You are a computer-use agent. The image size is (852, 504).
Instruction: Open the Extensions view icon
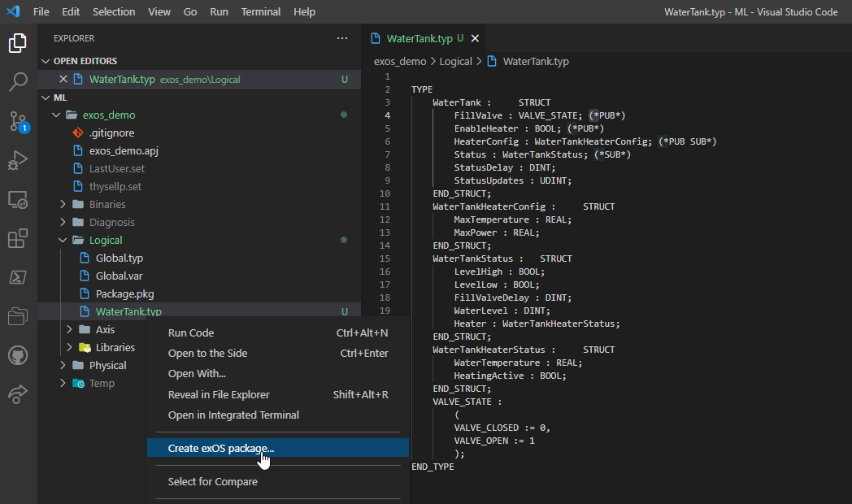(x=17, y=238)
